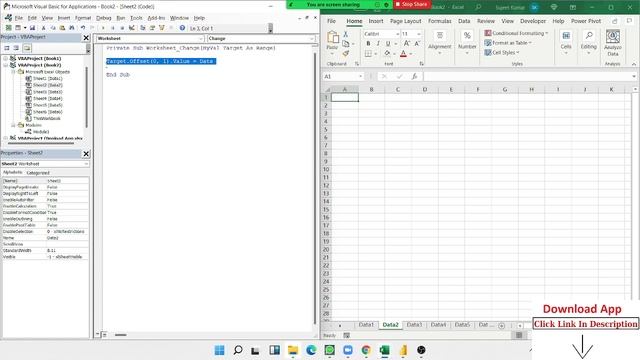Collapse Microsoft Excel Objects folder node

13,72
